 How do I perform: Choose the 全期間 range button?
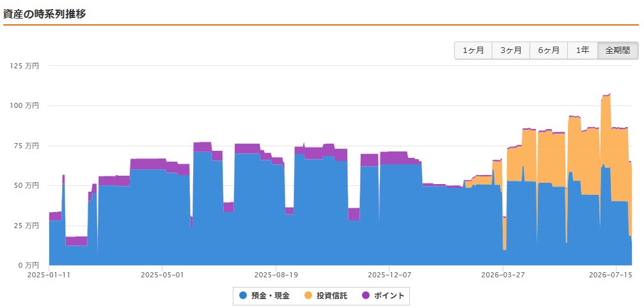[618, 50]
